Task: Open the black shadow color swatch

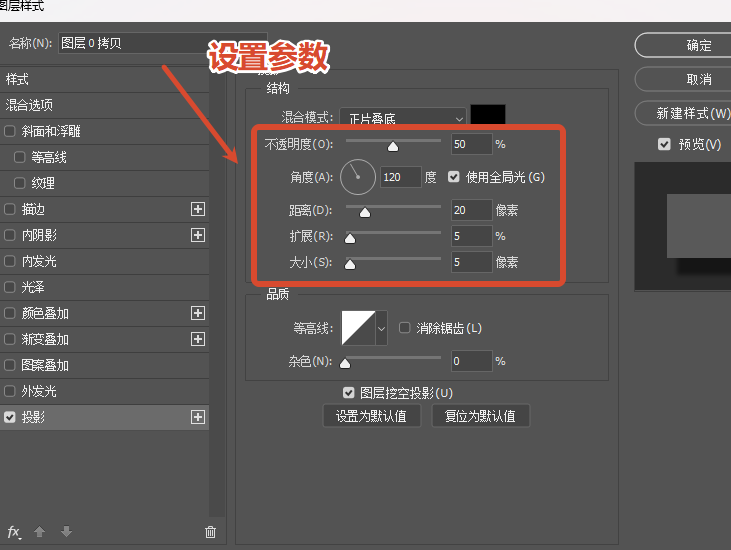Action: [488, 115]
